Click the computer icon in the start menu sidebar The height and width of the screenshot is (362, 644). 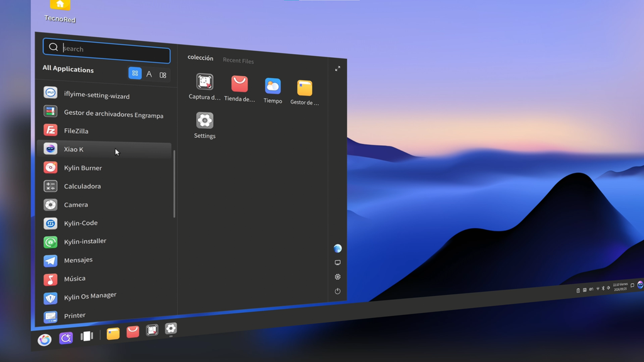click(x=338, y=263)
